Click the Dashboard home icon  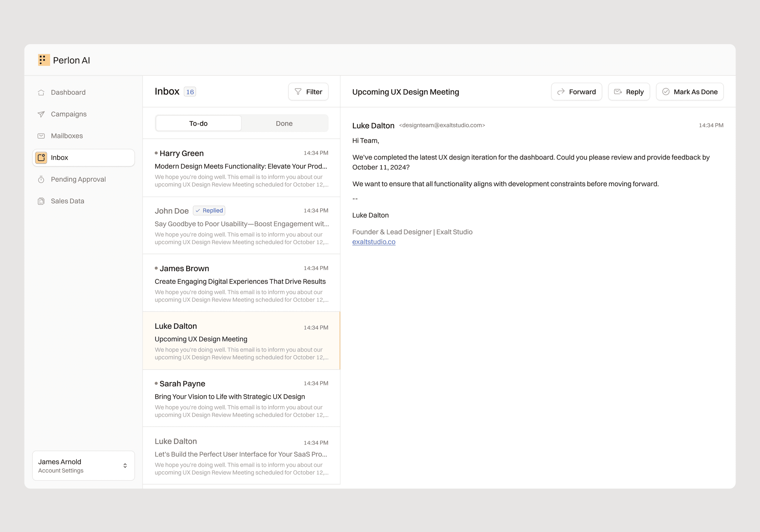(41, 93)
